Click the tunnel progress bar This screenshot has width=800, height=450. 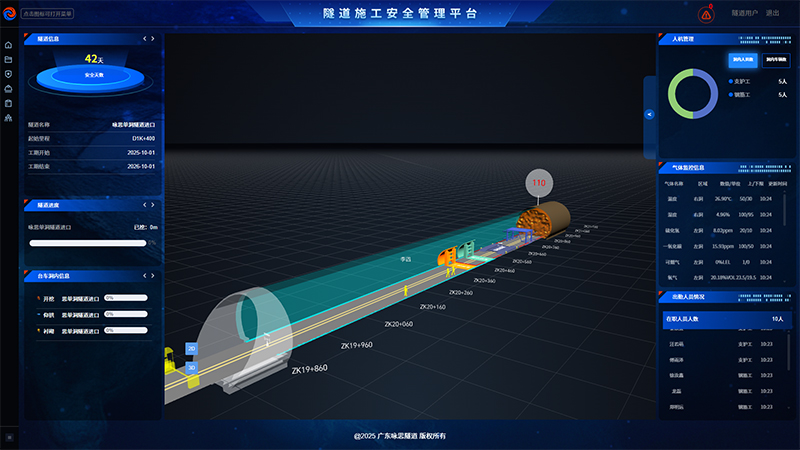[88, 242]
